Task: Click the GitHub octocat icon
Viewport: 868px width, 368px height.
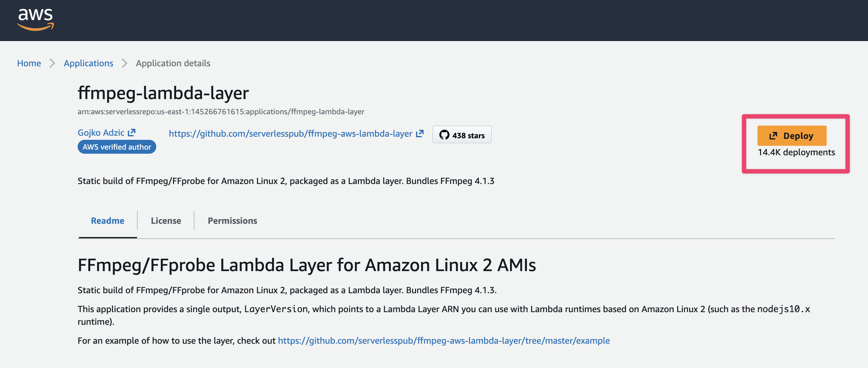Action: 444,135
